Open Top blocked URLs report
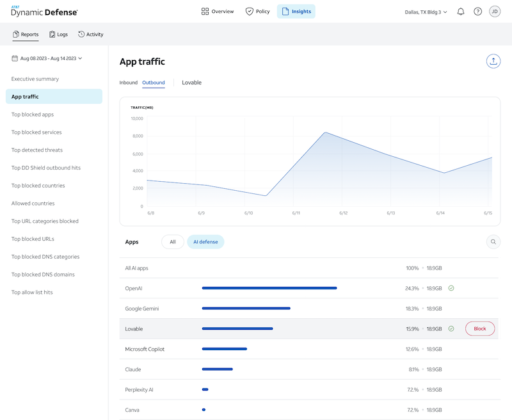 pyautogui.click(x=33, y=239)
